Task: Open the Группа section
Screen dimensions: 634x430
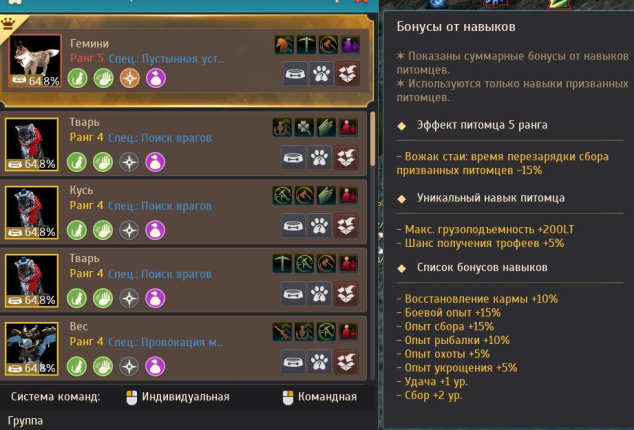Action: [25, 421]
